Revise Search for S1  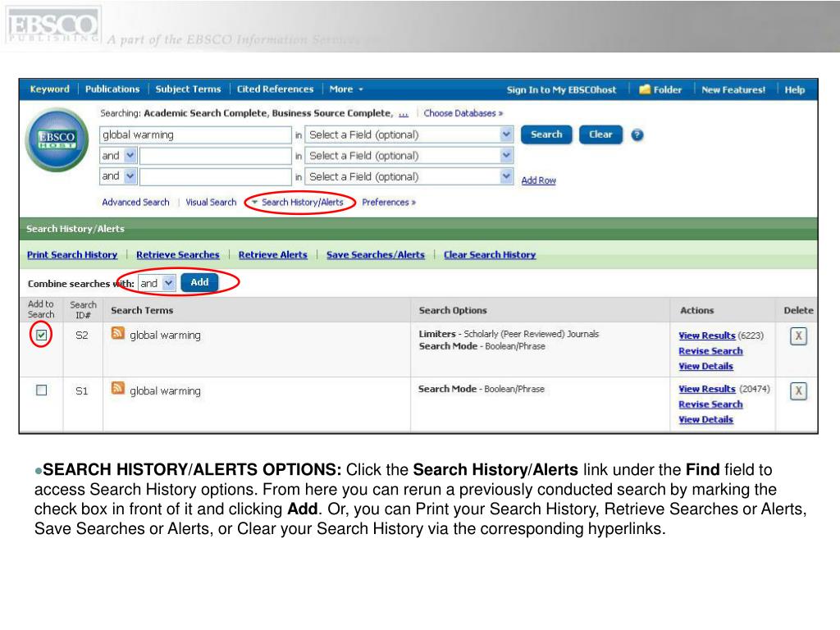pos(710,405)
